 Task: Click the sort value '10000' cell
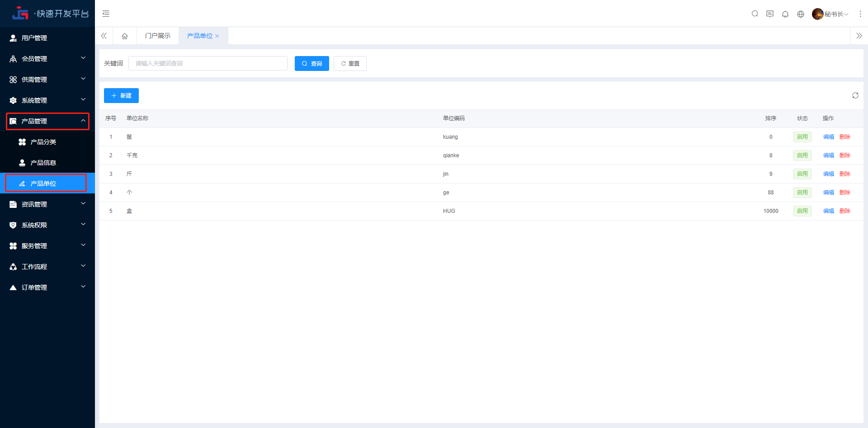771,211
